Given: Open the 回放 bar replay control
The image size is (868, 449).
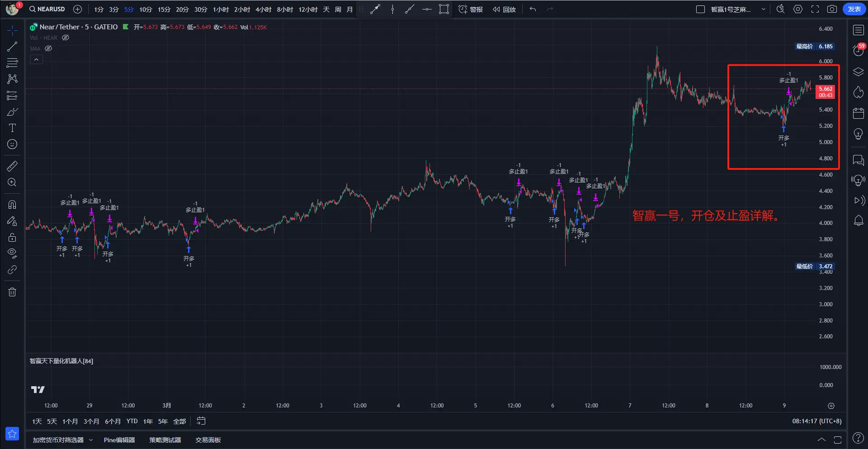Looking at the screenshot, I should 504,9.
